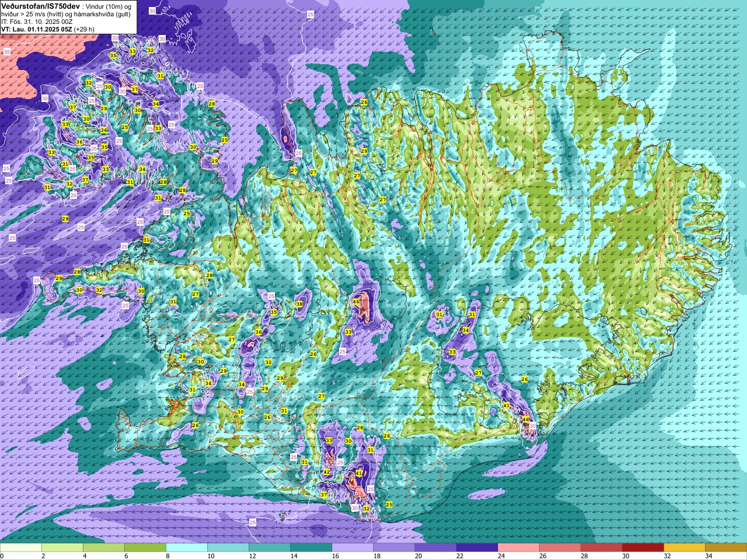
Task: Pick the pale cyan 8–10 legend swatch
Action: point(187,548)
